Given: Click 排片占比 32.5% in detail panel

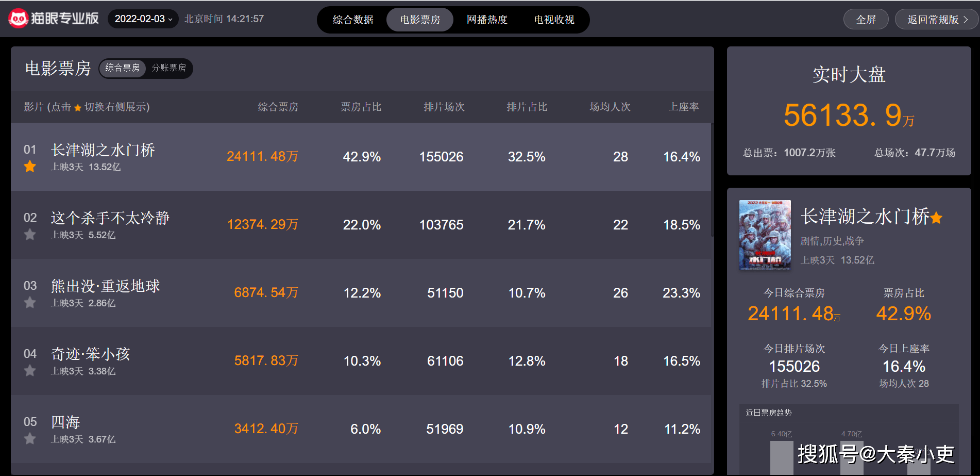Looking at the screenshot, I should 794,384.
